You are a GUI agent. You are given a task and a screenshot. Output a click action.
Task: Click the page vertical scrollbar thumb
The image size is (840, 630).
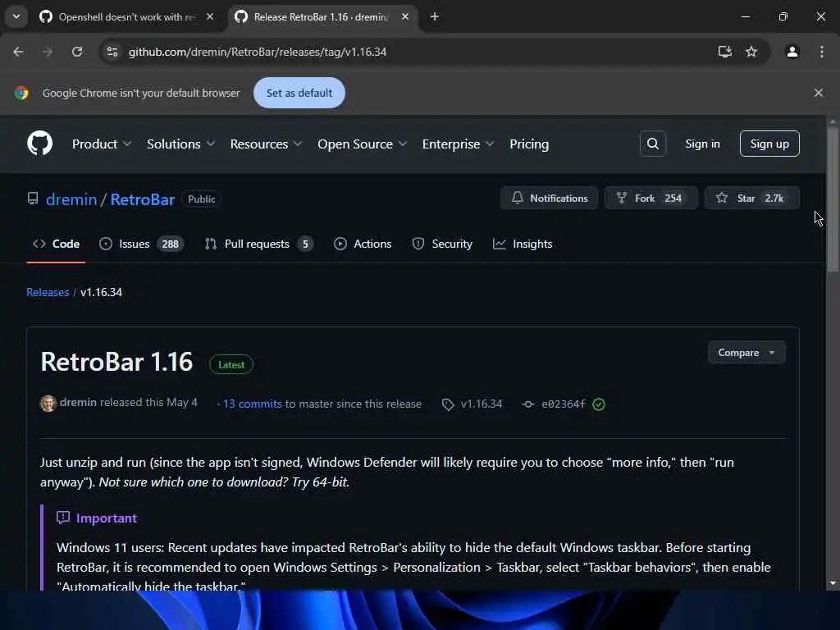coord(832,199)
